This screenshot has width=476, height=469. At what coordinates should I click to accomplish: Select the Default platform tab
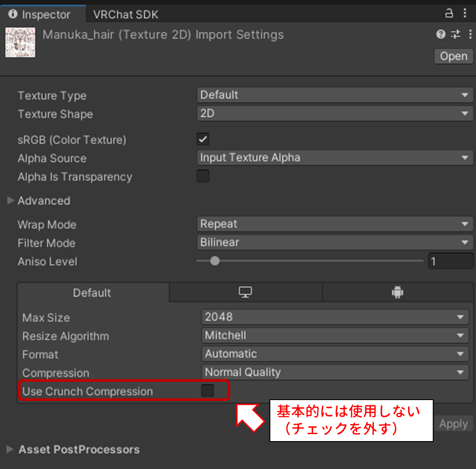92,293
